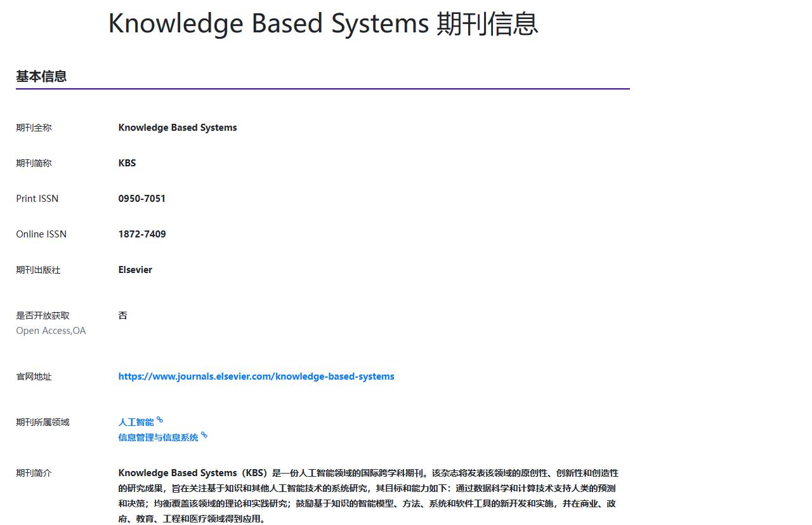The height and width of the screenshot is (525, 812).
Task: Click the link icon beside 人工智能
Action: tap(160, 419)
